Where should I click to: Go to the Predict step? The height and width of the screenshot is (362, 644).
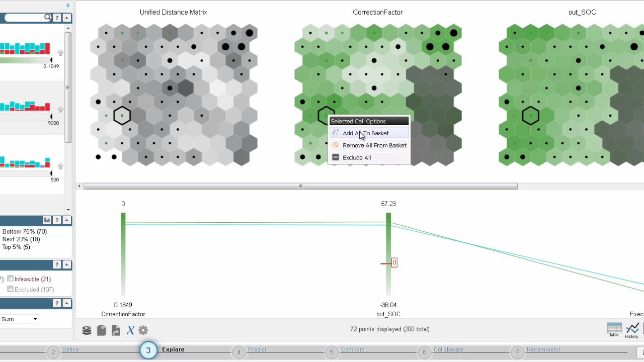pos(257,350)
